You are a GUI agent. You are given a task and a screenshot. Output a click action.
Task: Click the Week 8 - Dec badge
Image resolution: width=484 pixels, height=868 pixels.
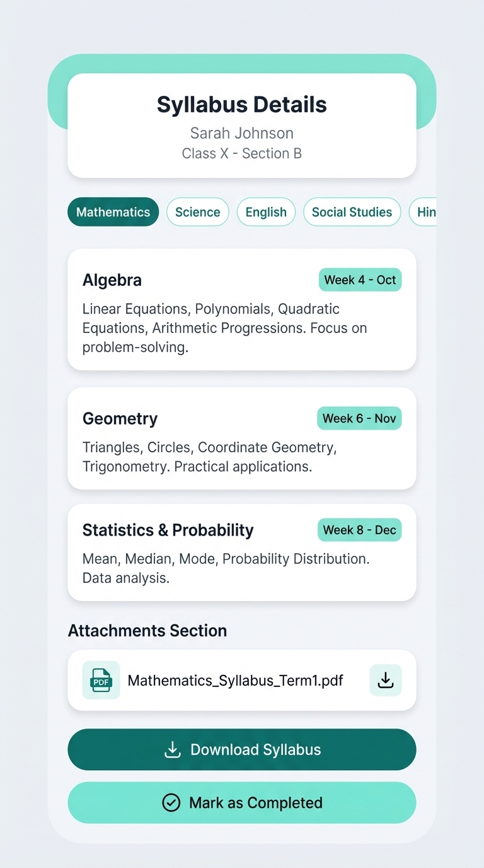(x=359, y=530)
